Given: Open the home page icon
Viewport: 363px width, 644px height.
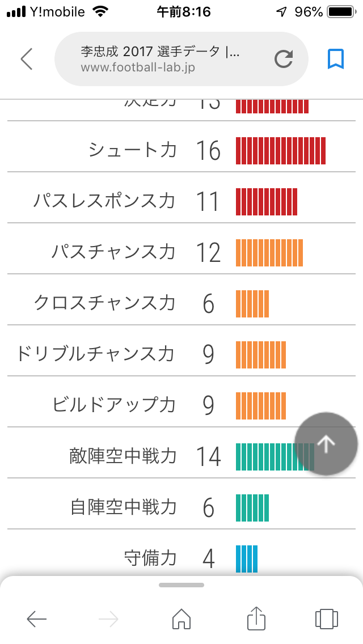Looking at the screenshot, I should pyautogui.click(x=181, y=618).
